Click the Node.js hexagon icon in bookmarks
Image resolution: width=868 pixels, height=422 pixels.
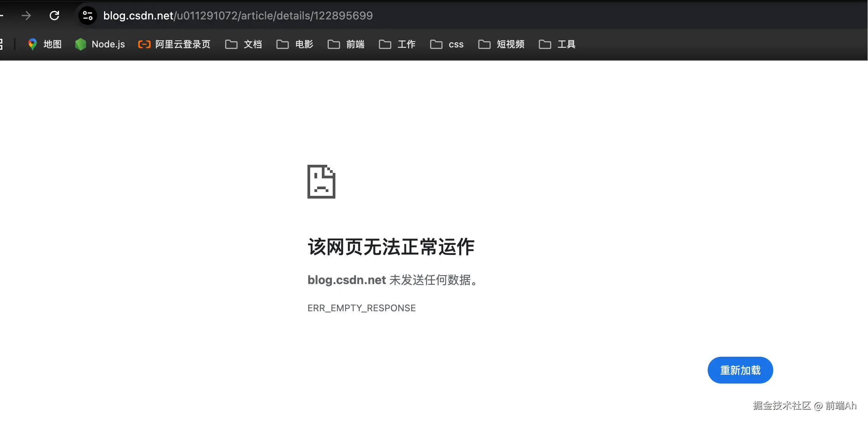click(80, 44)
